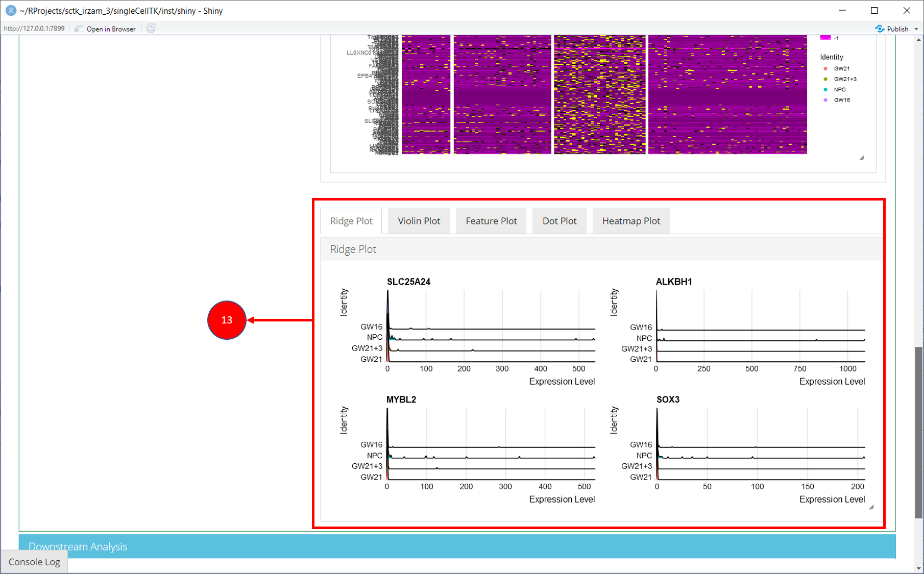Viewport: 924px width, 574px height.
Task: Open the Publish dropdown arrow
Action: pyautogui.click(x=916, y=29)
